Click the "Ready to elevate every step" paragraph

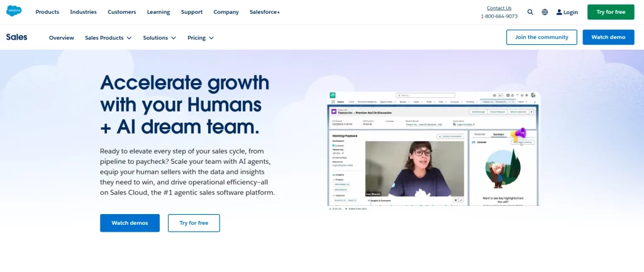coord(187,172)
